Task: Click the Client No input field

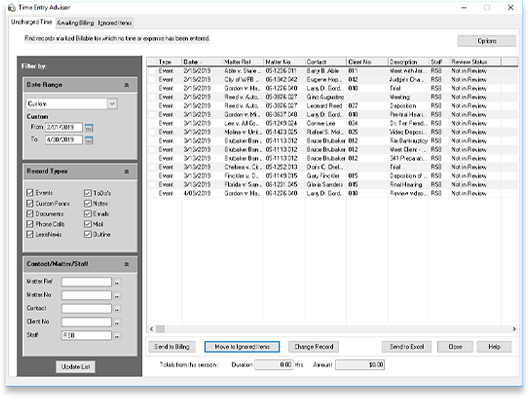Action: coord(86,322)
